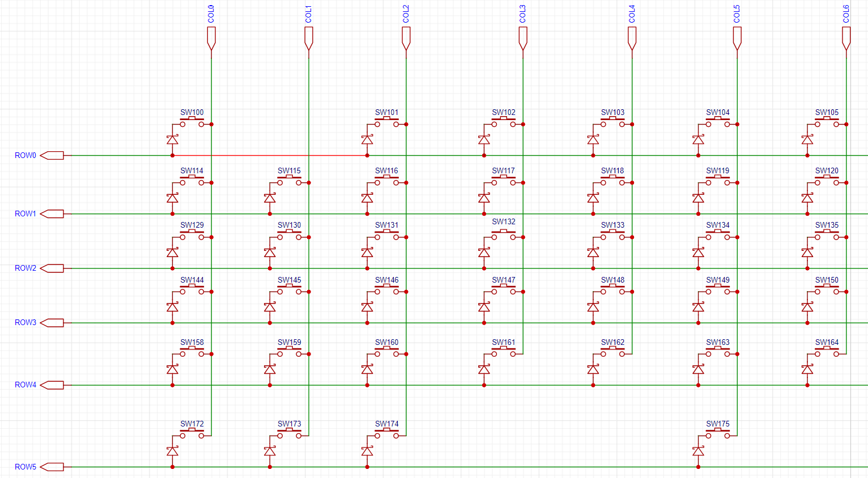Select the SW175 pushbutton switch
868x478 pixels.
point(718,434)
